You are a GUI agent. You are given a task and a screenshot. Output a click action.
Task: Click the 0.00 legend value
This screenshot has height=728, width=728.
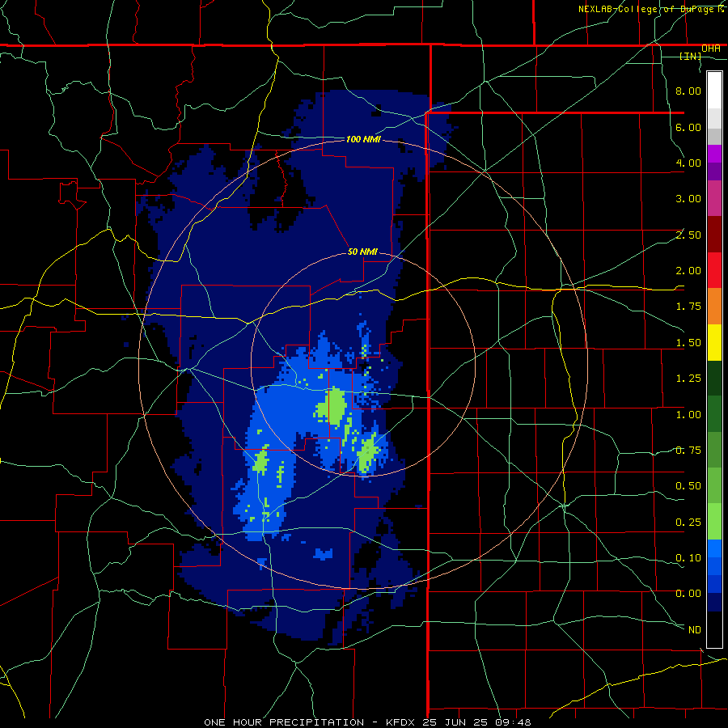[688, 594]
